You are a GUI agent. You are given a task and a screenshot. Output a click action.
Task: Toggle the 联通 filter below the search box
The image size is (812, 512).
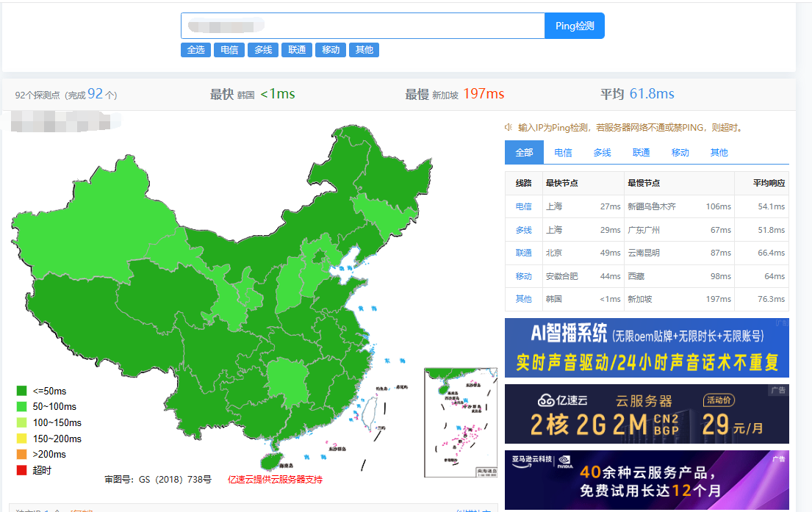pos(297,50)
